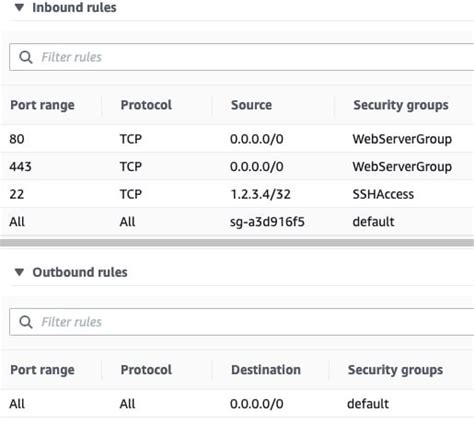The width and height of the screenshot is (474, 423).
Task: Select the 1.2.3.4/32 source cell
Action: (x=260, y=194)
